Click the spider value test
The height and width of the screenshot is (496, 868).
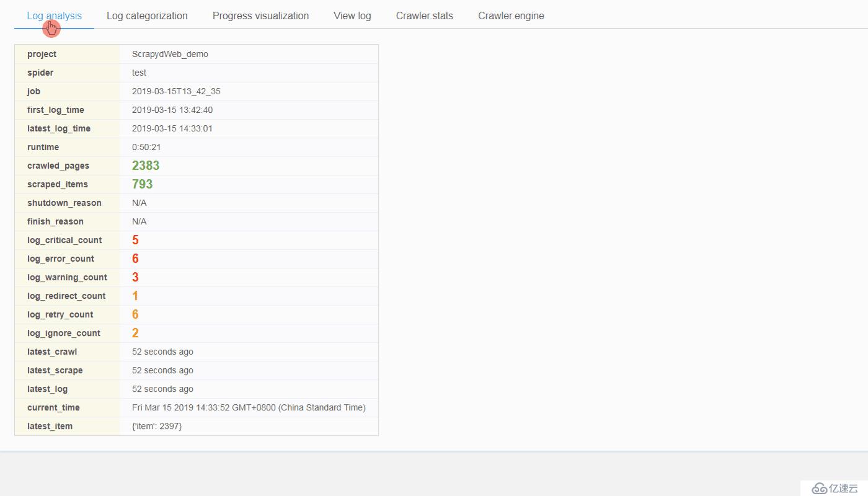click(x=139, y=73)
